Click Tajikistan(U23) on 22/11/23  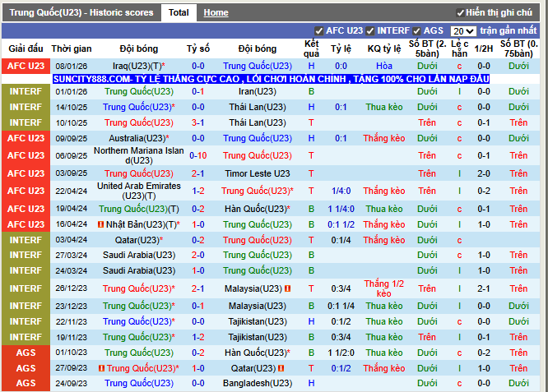coord(258,321)
